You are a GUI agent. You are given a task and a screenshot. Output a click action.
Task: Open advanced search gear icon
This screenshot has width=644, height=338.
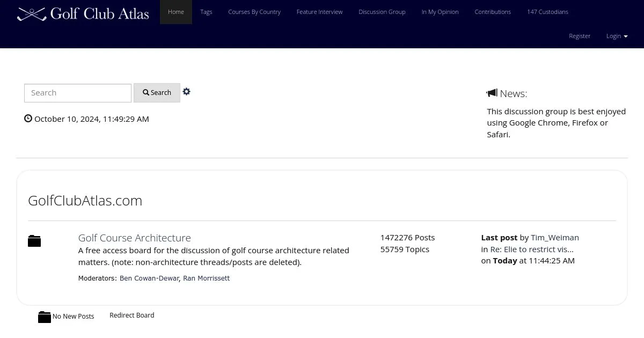pos(186,92)
